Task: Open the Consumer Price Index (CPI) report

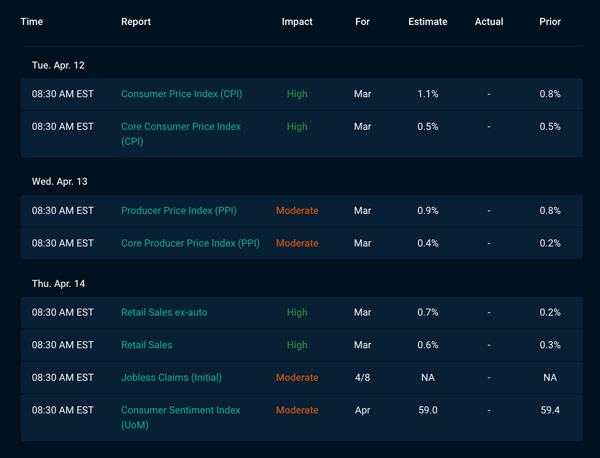Action: [181, 94]
